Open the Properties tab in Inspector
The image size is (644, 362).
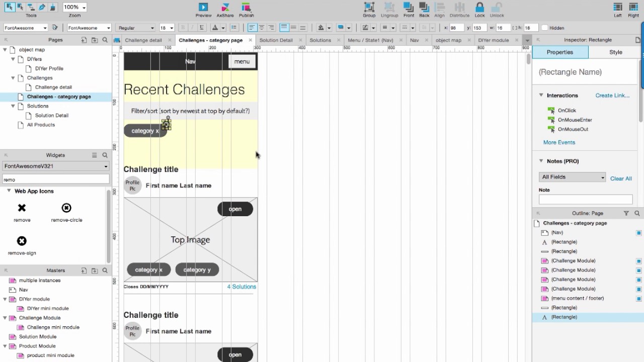click(x=560, y=52)
